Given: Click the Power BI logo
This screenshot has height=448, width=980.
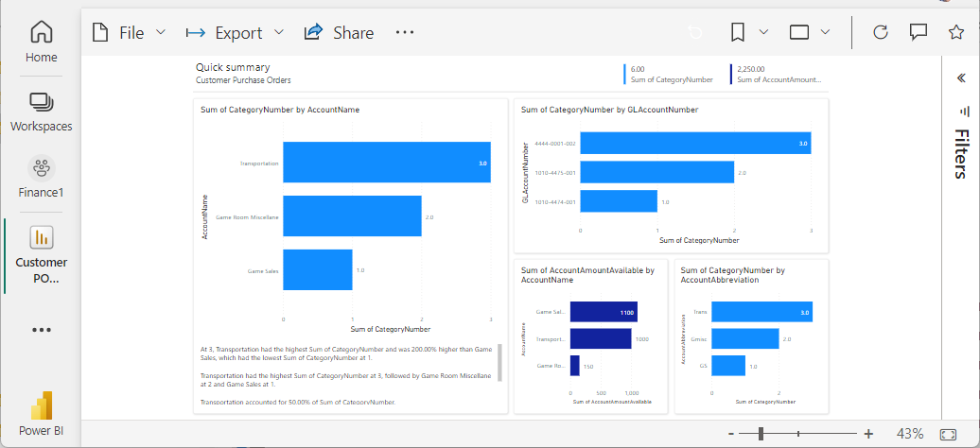Looking at the screenshot, I should pos(41,408).
